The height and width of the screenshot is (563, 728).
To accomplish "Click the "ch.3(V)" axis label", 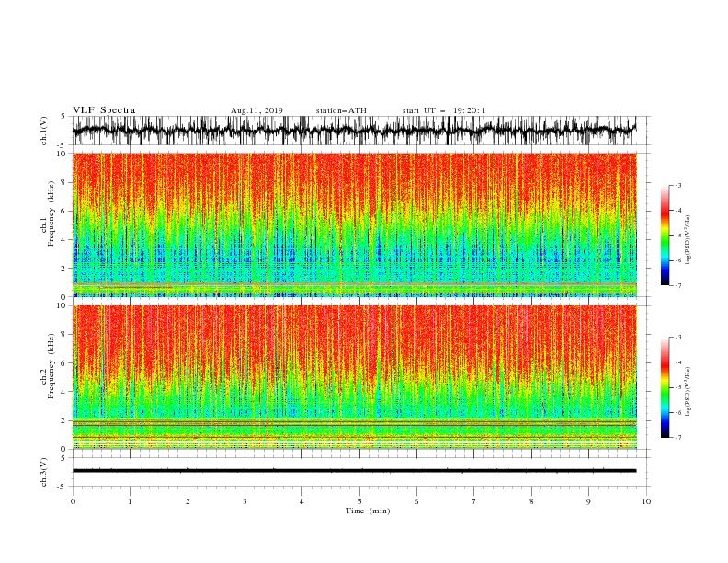I will (x=44, y=472).
